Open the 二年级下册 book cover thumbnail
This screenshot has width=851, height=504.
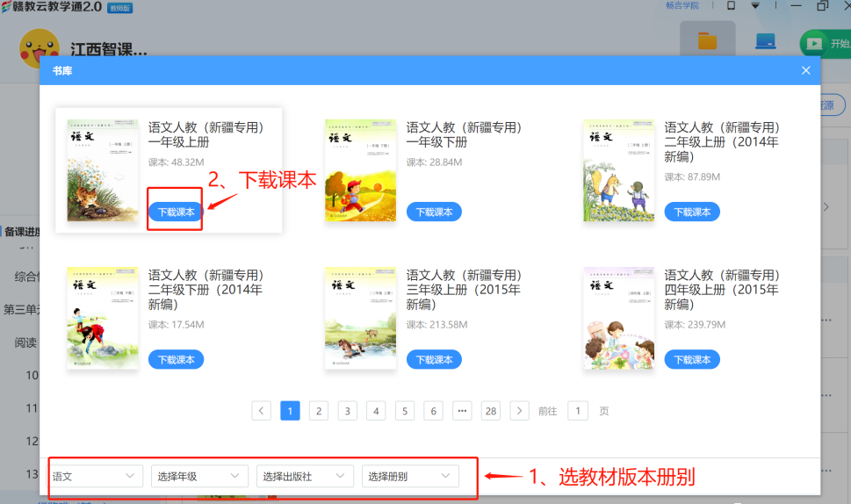click(103, 318)
